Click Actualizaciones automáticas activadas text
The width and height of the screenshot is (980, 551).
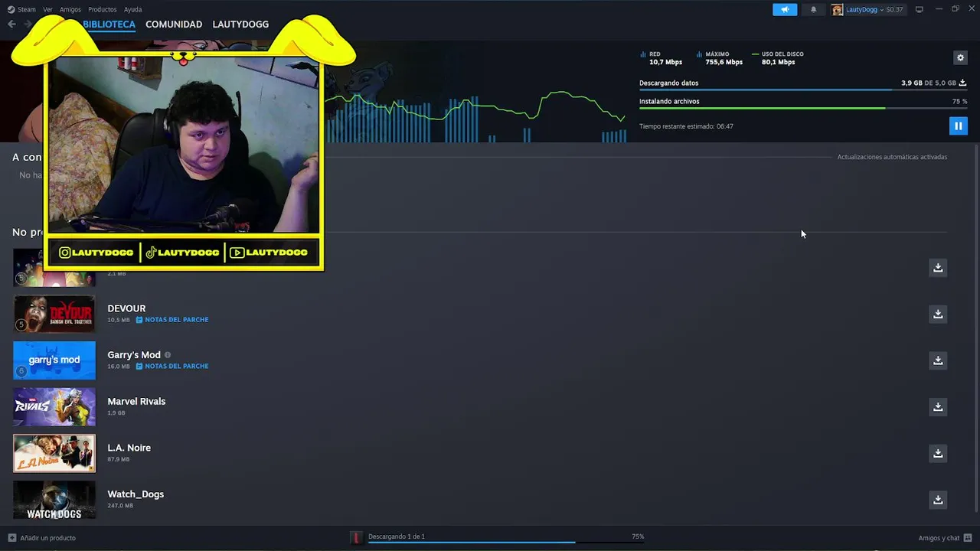point(892,157)
